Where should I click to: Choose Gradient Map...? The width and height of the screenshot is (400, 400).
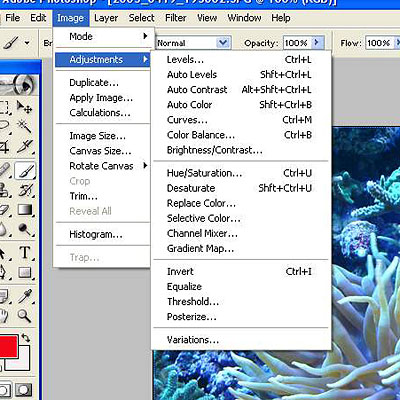point(241,248)
